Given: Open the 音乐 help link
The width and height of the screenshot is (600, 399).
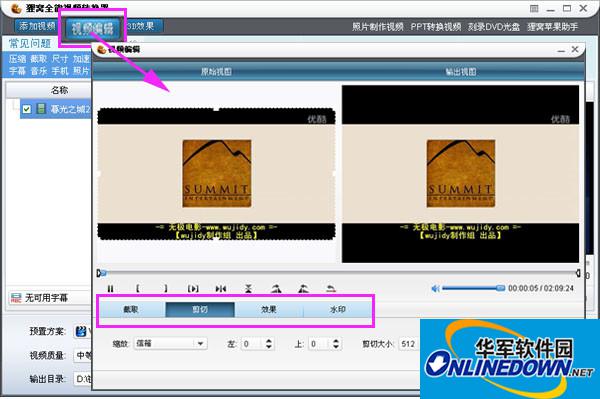Looking at the screenshot, I should tap(39, 71).
